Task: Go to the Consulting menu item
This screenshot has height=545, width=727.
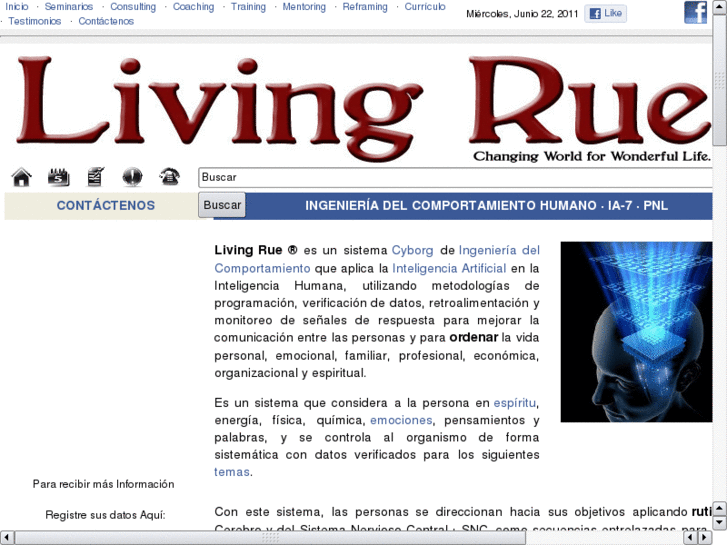Action: point(133,7)
